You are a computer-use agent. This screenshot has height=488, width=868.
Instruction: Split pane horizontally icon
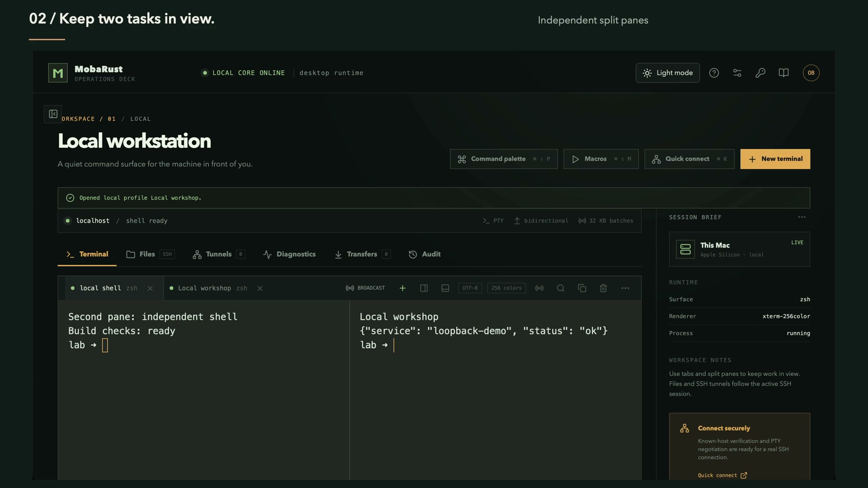[445, 288]
